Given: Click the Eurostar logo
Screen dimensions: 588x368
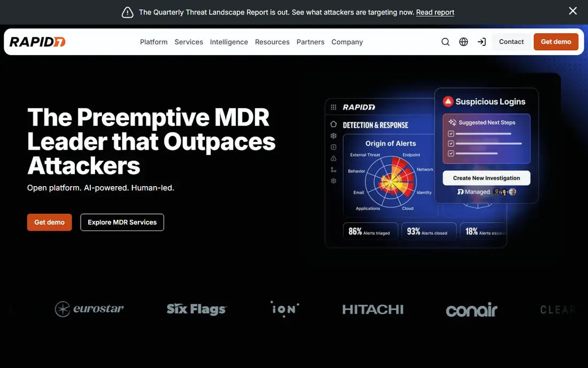Looking at the screenshot, I should (89, 309).
